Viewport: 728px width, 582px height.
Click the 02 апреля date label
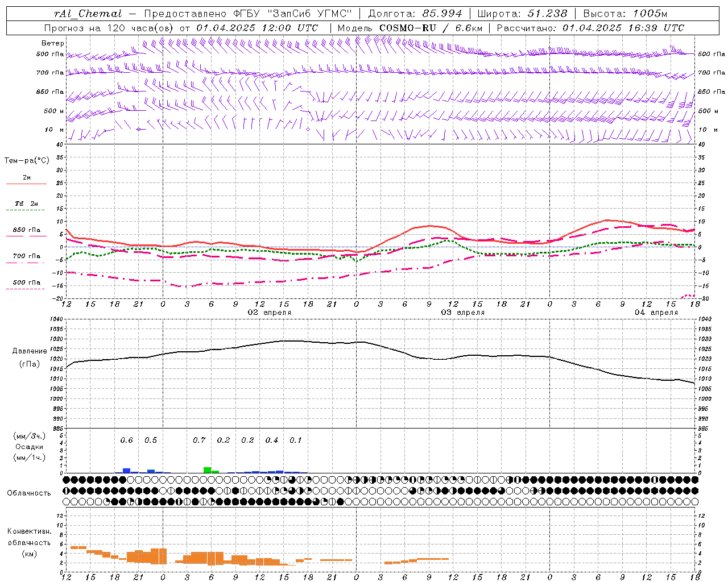[270, 313]
